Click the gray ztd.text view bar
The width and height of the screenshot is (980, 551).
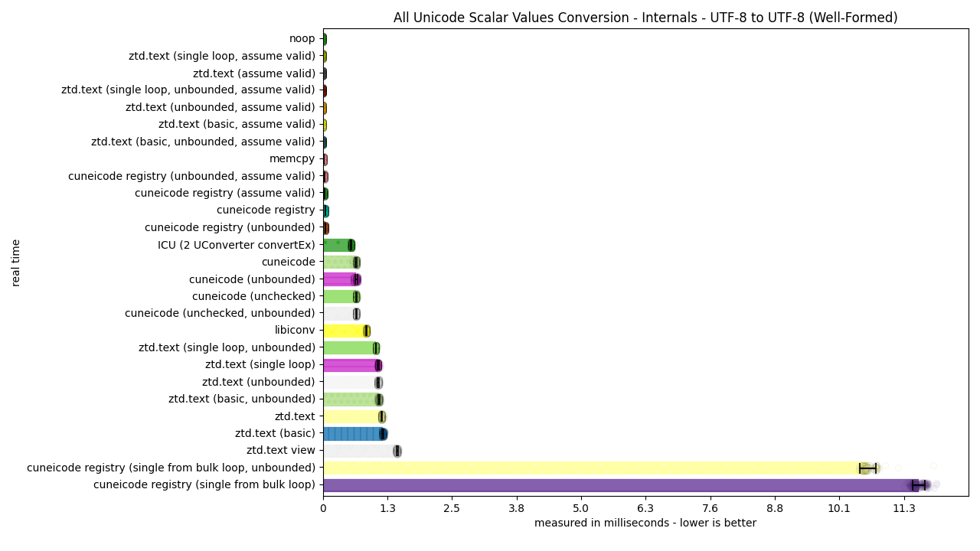(x=360, y=451)
